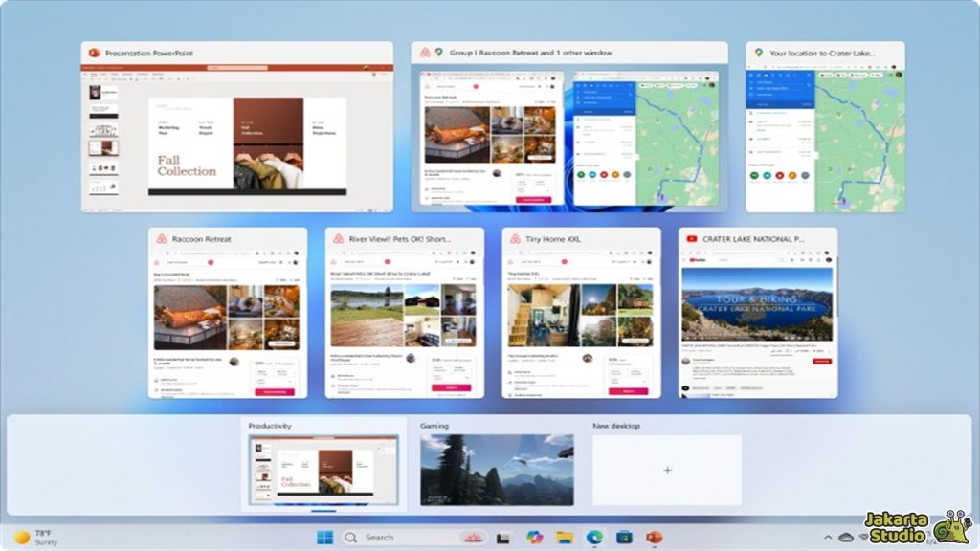Click the Tour & Hiking Crater Lake video
980x551 pixels.
coord(757,304)
